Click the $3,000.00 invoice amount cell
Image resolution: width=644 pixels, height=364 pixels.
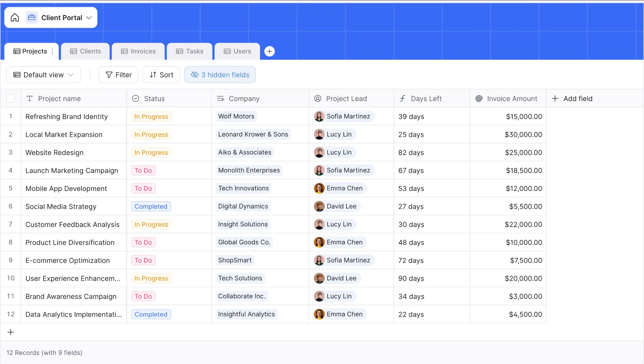tap(508, 296)
